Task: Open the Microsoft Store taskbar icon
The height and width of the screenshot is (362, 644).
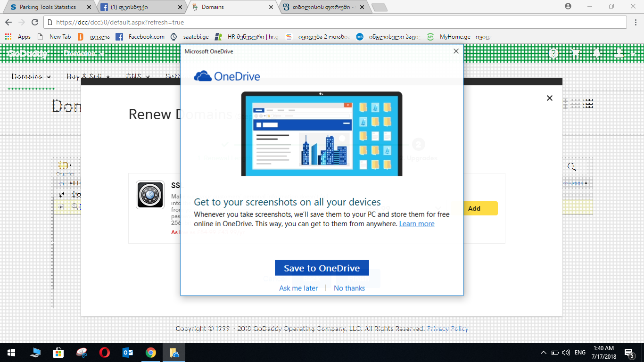Action: tap(58, 353)
